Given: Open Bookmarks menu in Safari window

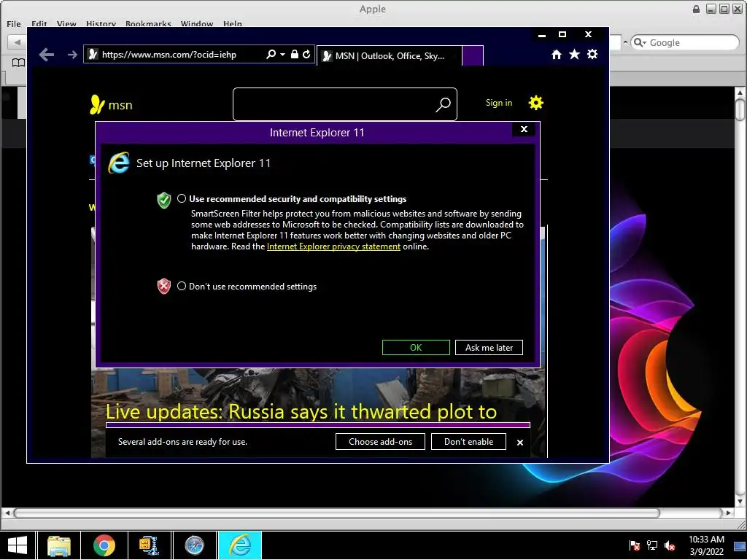Looking at the screenshot, I should point(148,24).
